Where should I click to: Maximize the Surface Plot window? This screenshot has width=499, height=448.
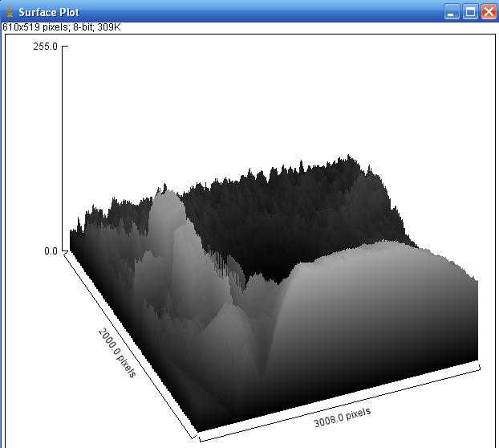click(470, 12)
